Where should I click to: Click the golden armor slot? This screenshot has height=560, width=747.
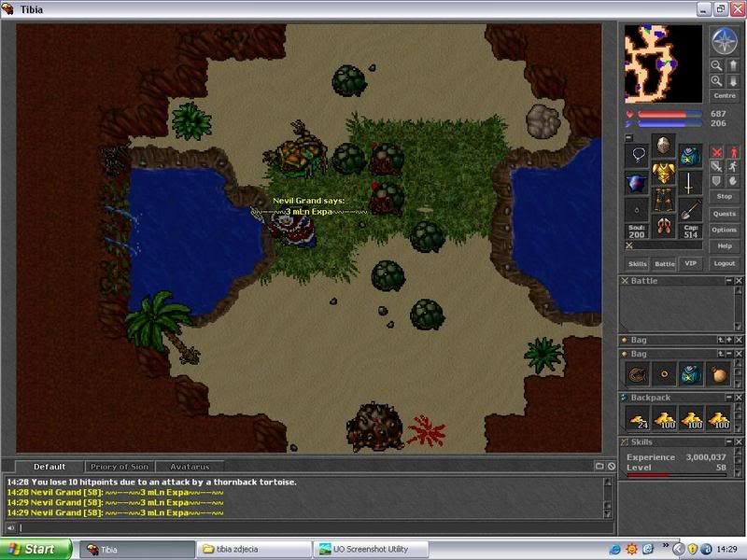pos(663,173)
